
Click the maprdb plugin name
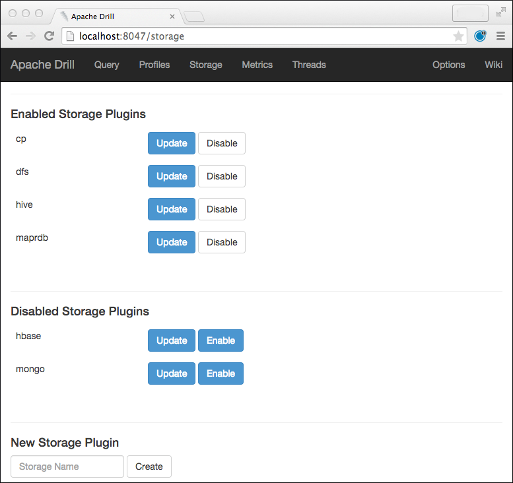[32, 238]
